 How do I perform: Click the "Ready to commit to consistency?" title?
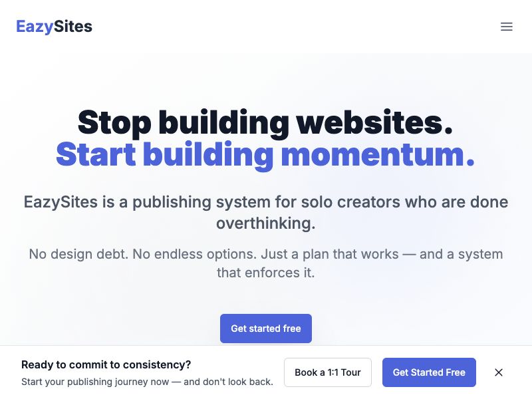coord(106,364)
